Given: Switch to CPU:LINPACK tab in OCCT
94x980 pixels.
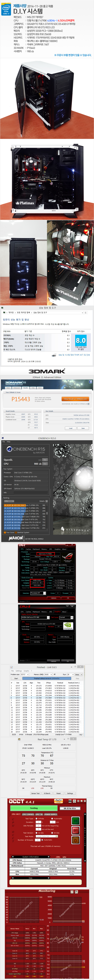Looking at the screenshot, I should click(28, 814).
